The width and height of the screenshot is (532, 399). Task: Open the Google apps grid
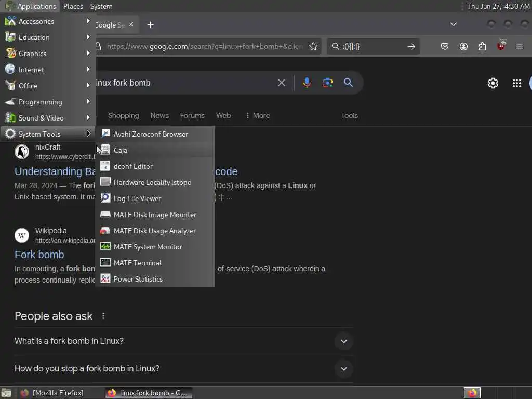pos(517,83)
